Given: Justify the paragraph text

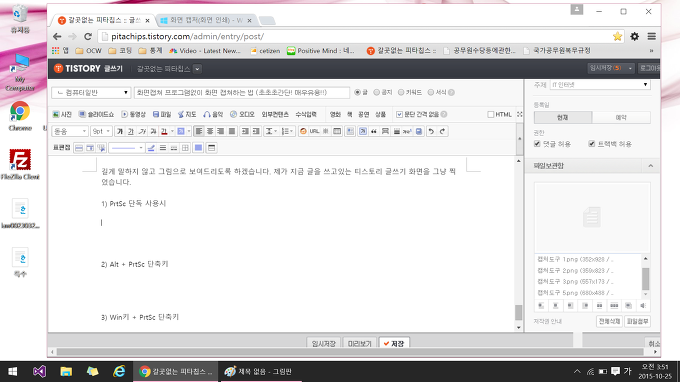Looking at the screenshot, I should point(232,131).
